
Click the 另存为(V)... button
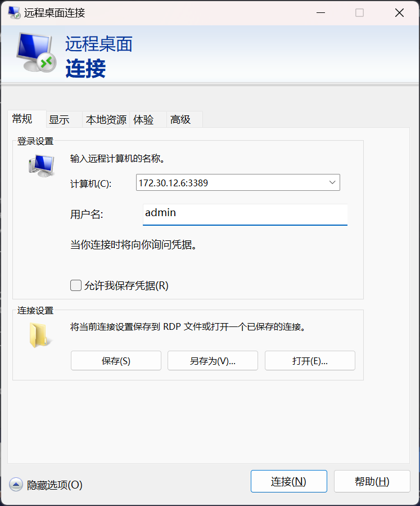213,360
